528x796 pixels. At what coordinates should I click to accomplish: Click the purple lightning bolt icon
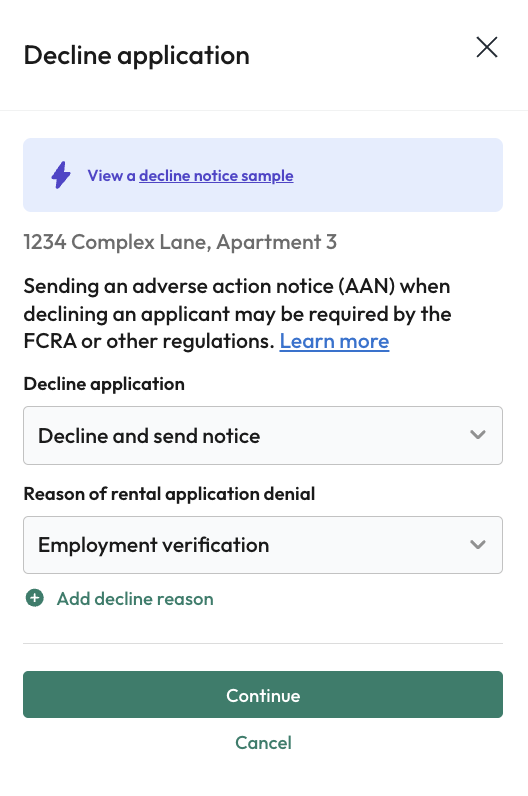tap(61, 175)
